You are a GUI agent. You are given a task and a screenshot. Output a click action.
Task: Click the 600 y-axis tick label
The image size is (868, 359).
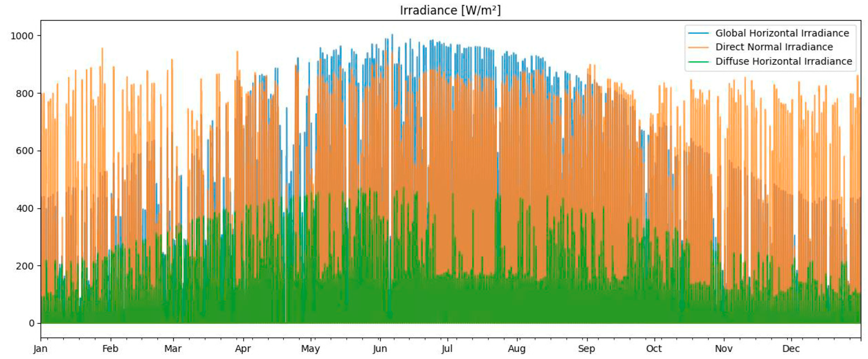(25, 151)
